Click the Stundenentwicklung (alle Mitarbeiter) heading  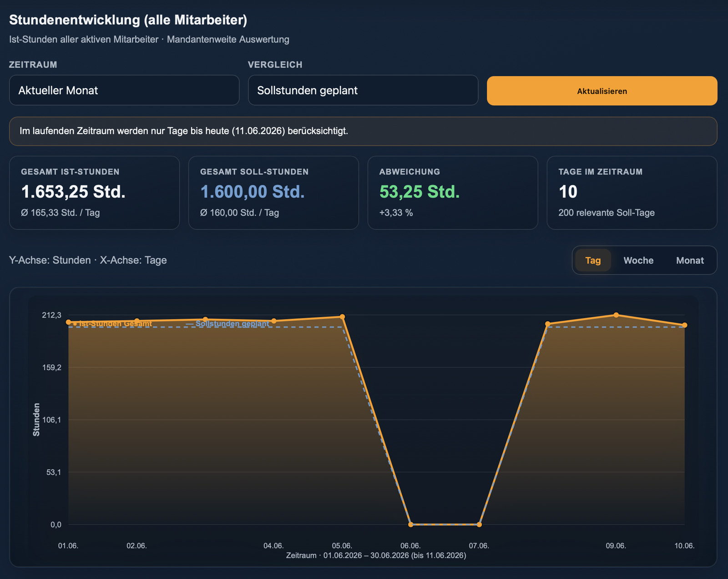(x=128, y=20)
